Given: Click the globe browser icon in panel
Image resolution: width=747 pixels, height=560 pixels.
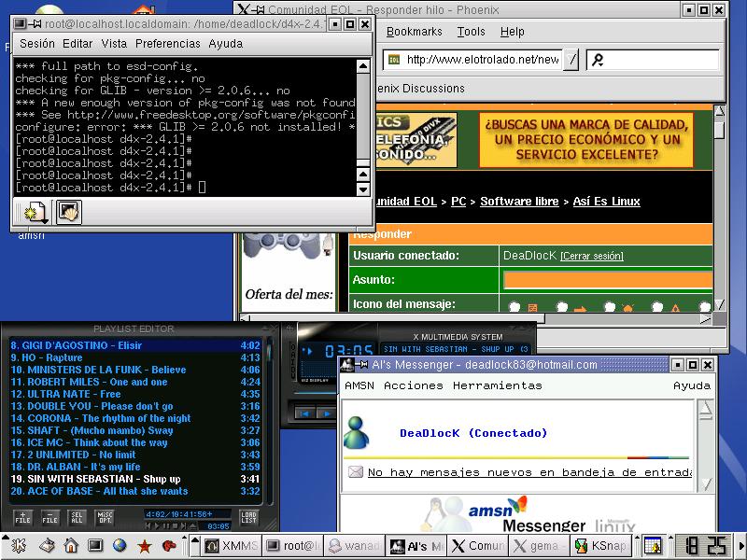Looking at the screenshot, I should point(120,546).
